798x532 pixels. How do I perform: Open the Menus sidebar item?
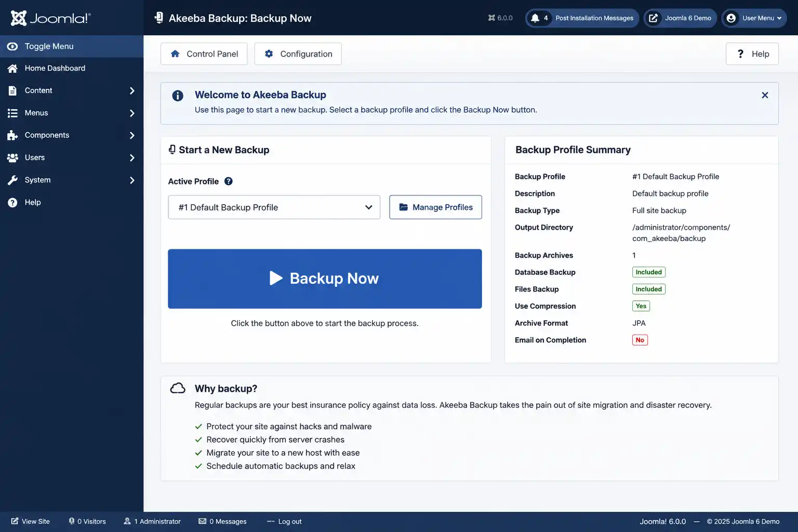(x=72, y=113)
